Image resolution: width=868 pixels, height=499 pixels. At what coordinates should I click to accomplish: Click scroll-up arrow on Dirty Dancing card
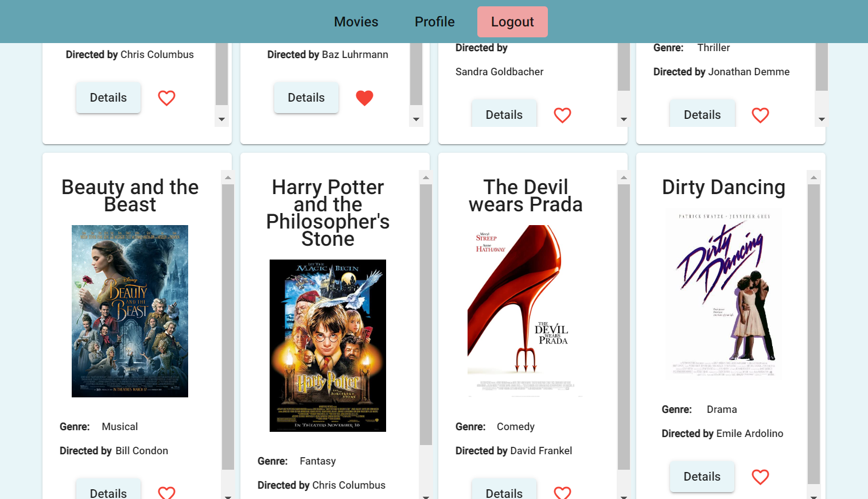coord(813,177)
